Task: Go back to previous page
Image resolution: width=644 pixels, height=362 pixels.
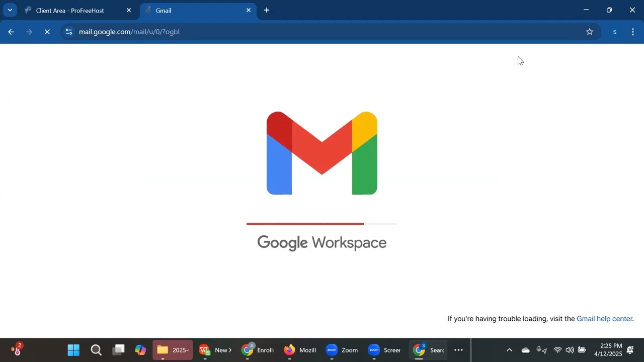Action: coord(11,32)
